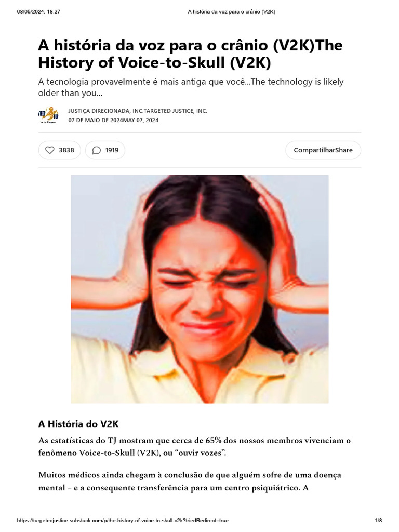The image size is (399, 532).
Task: Click the paragraph beginning 'Muitos médicos ainda'
Action: point(190,482)
